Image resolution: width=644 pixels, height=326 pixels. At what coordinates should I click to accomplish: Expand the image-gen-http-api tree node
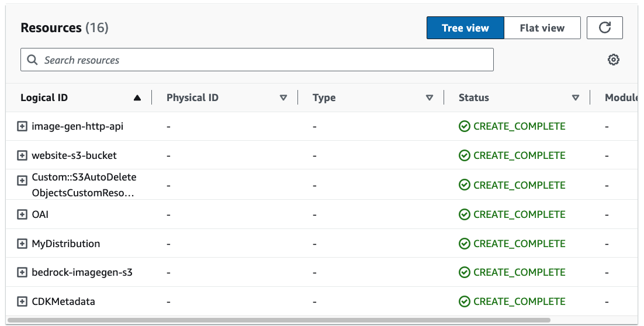coord(22,126)
